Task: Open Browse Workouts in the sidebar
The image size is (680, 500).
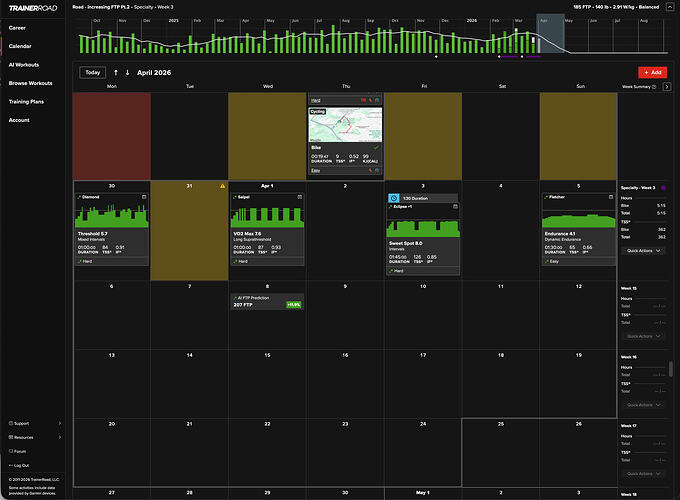Action: [x=30, y=83]
